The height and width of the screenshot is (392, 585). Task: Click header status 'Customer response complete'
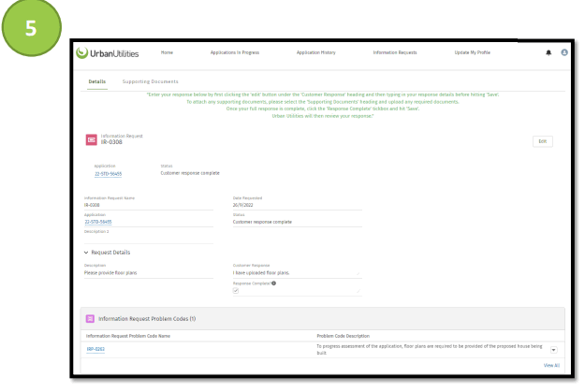pos(190,173)
